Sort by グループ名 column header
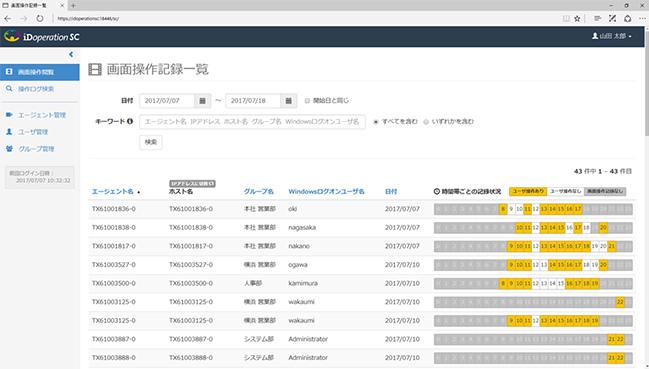 [x=259, y=192]
